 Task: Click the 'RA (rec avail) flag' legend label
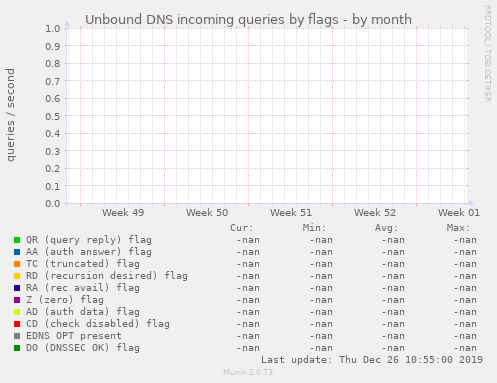(x=83, y=288)
